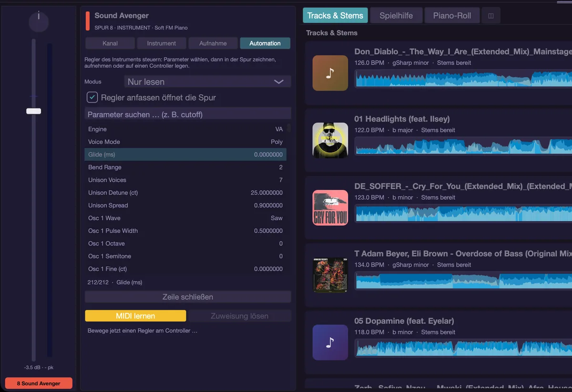Click the pan knob above the fader
Image resolution: width=572 pixels, height=392 pixels.
[39, 22]
